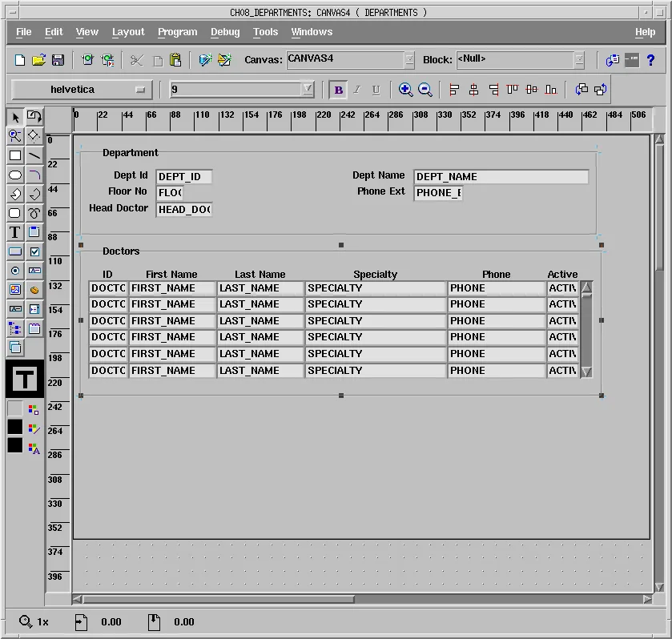Open the Block <Null> dropdown
Image resolution: width=672 pixels, height=639 pixels.
click(579, 59)
